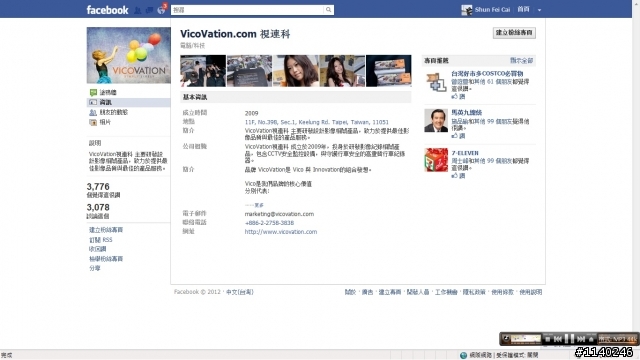Click the 中文(台灣) language link in footer
640x360 pixels.
click(240, 292)
